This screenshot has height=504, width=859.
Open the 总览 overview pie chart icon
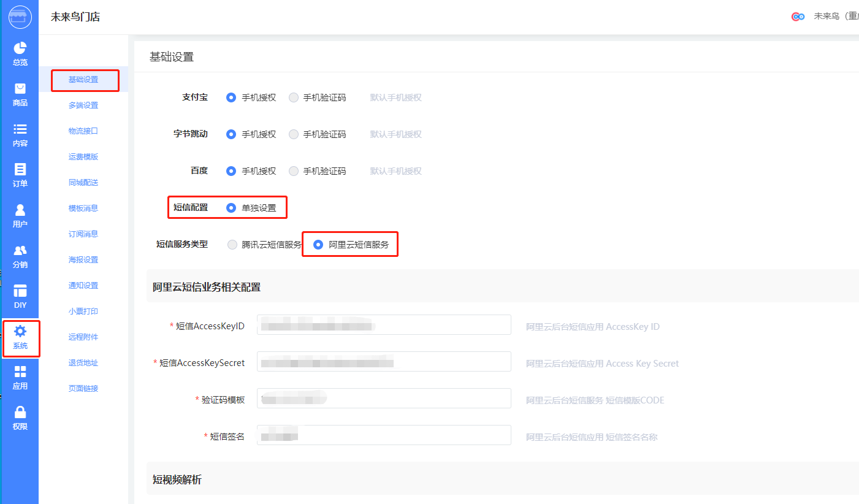(20, 48)
